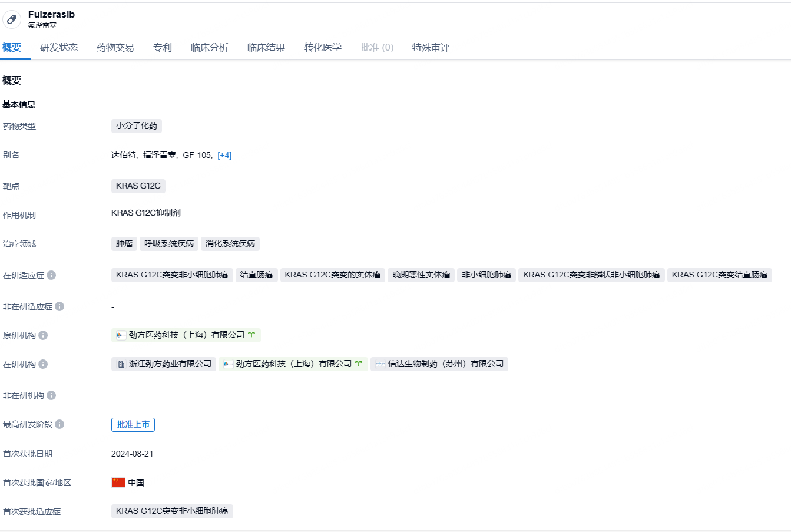
Task: Click the alias 福泽雷塞
Action: click(x=160, y=156)
